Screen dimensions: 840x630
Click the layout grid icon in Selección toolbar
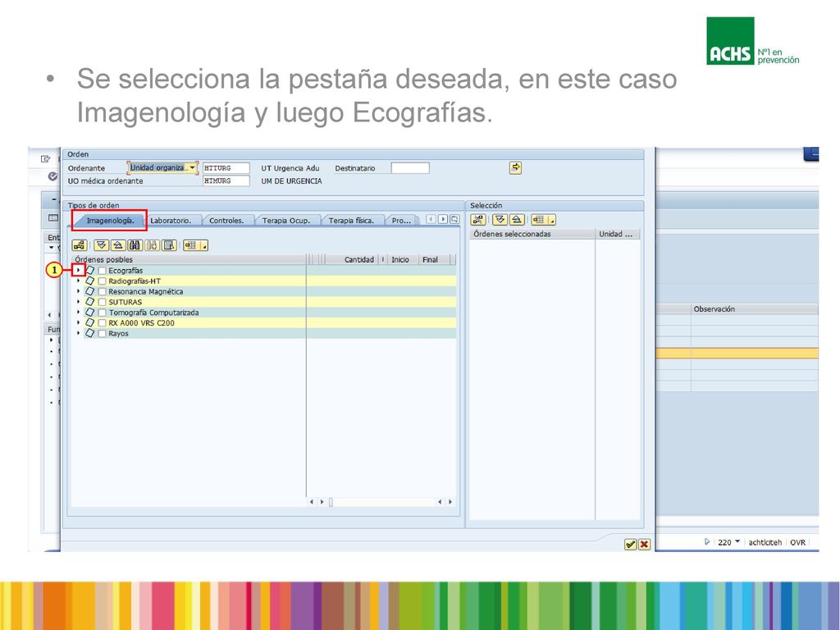click(538, 220)
